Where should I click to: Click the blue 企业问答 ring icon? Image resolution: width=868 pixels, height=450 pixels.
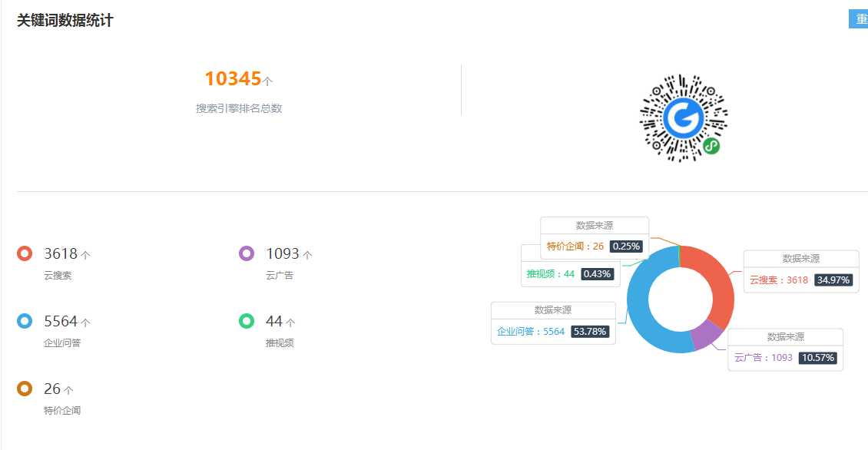(x=25, y=321)
